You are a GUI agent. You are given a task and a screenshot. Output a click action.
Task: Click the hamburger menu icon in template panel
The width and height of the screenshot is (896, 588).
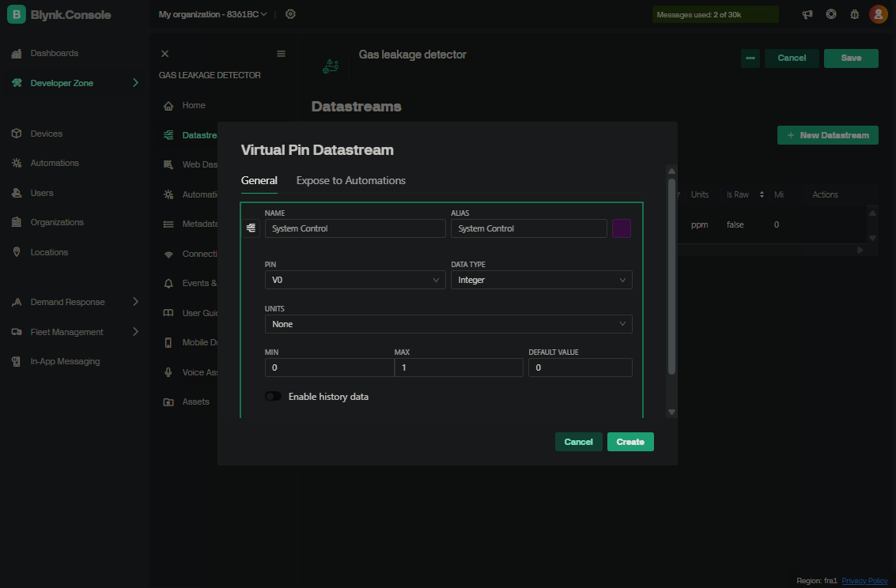tap(281, 54)
